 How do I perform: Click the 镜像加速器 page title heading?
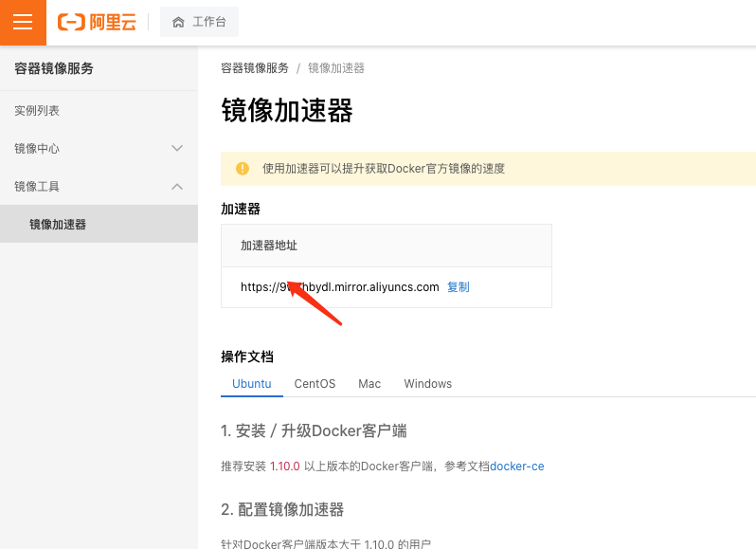287,111
